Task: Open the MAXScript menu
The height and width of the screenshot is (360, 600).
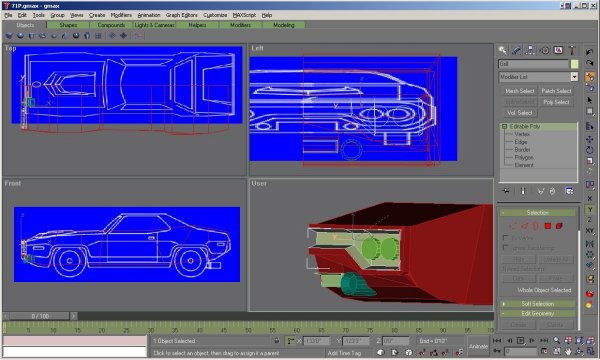Action: point(244,15)
